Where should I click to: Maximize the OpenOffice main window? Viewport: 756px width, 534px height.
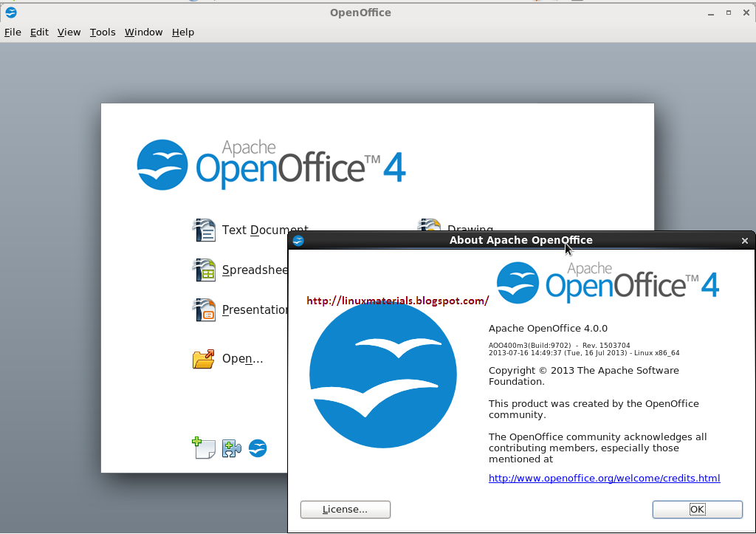click(x=729, y=13)
